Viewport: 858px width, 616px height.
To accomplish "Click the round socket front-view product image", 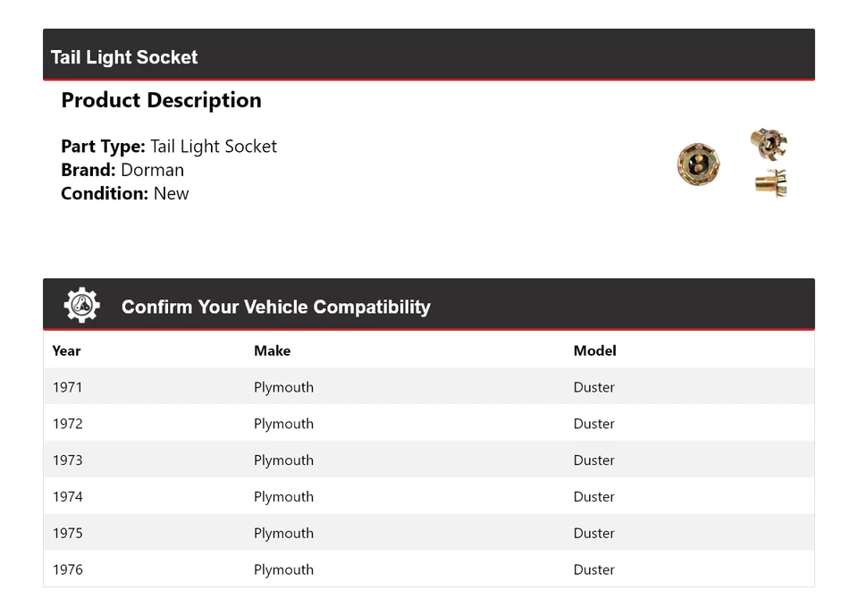I will tap(698, 165).
